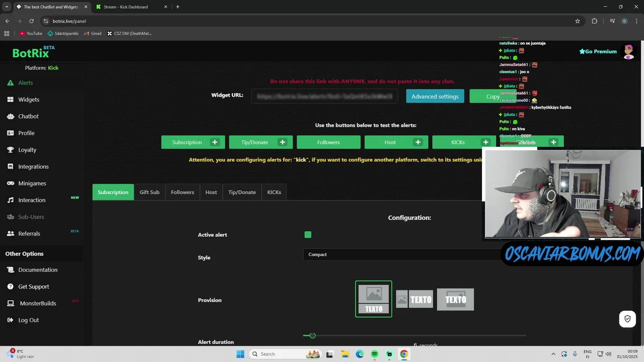This screenshot has width=644, height=362.
Task: Open the Chrome tab search dropdown
Action: pos(7,7)
